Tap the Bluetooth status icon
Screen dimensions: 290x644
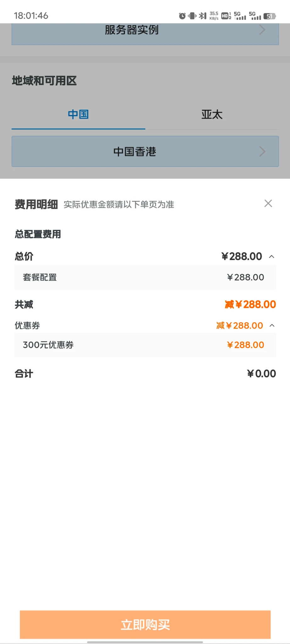pyautogui.click(x=203, y=16)
